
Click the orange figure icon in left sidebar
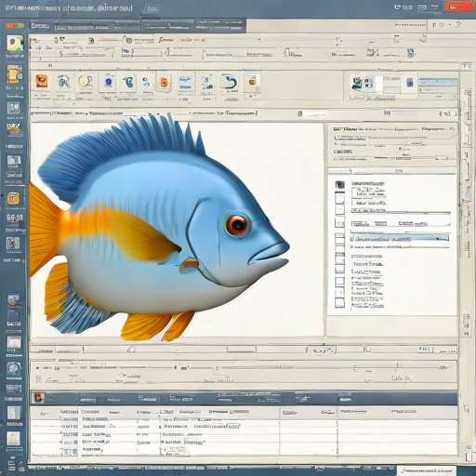pyautogui.click(x=14, y=73)
